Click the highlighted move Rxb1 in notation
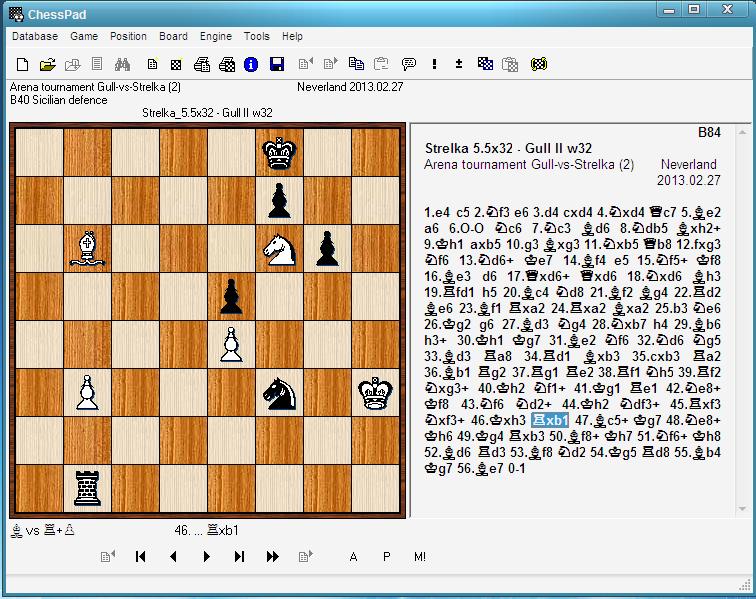Screen dimensions: 756x599 click(x=551, y=420)
